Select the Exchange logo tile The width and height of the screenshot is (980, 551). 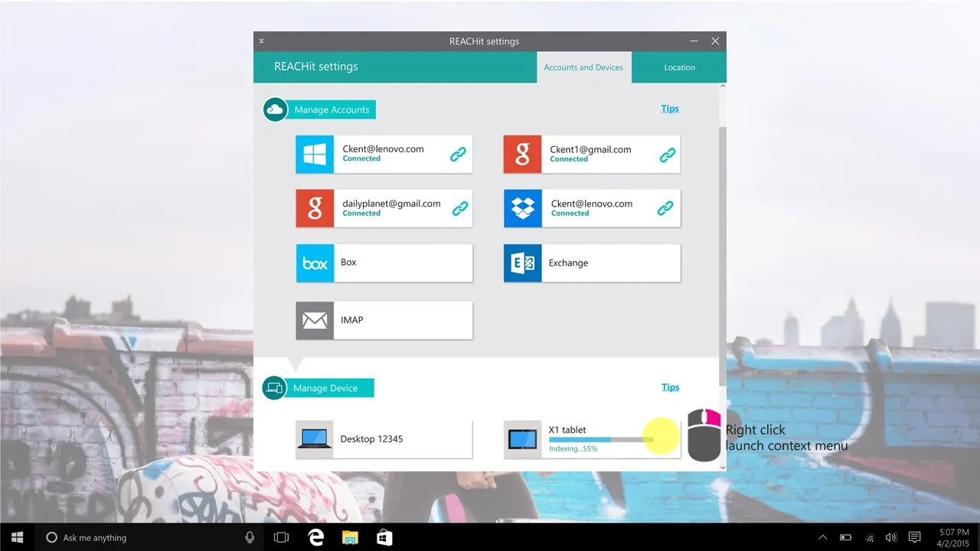(x=522, y=263)
